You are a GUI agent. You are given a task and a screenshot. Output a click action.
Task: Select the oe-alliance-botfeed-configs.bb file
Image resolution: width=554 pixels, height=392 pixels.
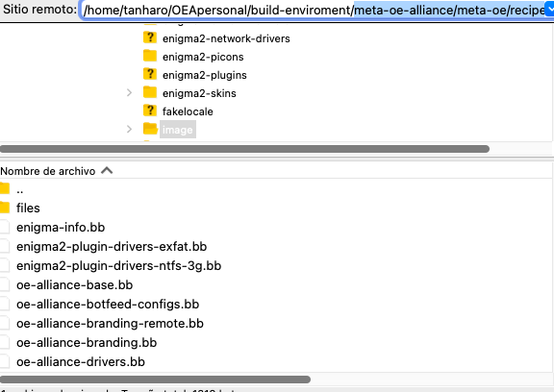click(108, 305)
